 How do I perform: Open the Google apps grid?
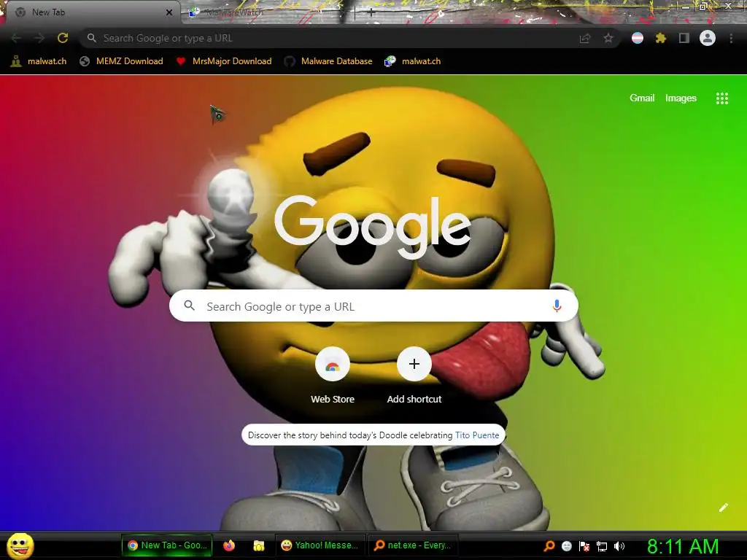(722, 98)
